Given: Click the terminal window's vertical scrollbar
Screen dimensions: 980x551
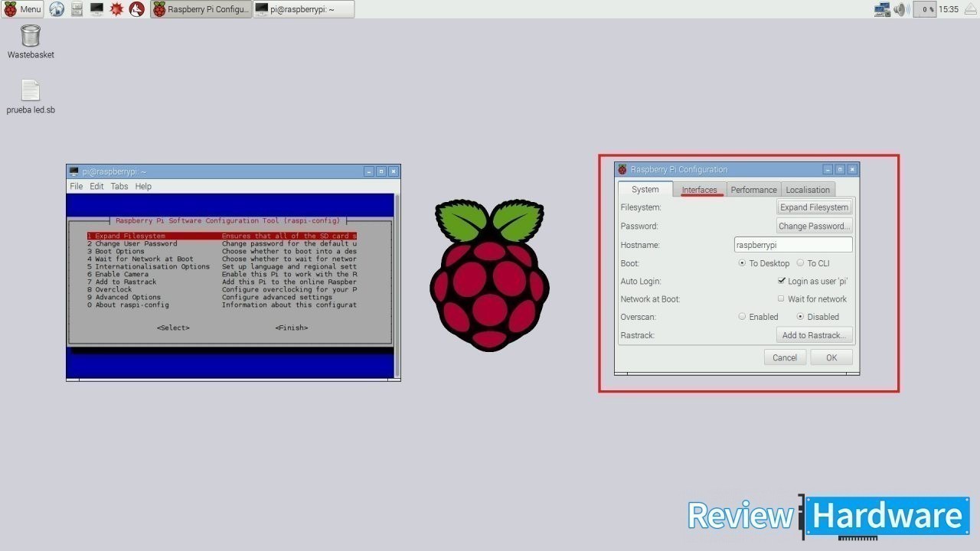Looking at the screenshot, I should click(397, 285).
